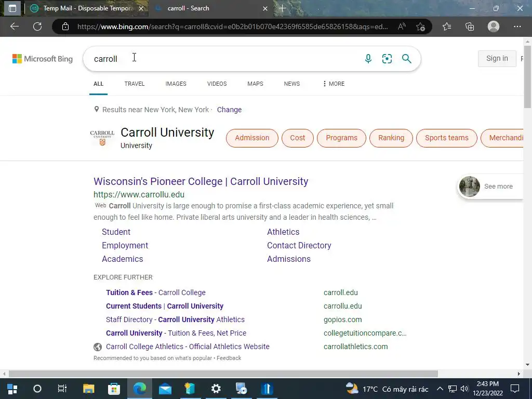Click the Carroll University logo thumbnail
532x399 pixels.
[102, 138]
